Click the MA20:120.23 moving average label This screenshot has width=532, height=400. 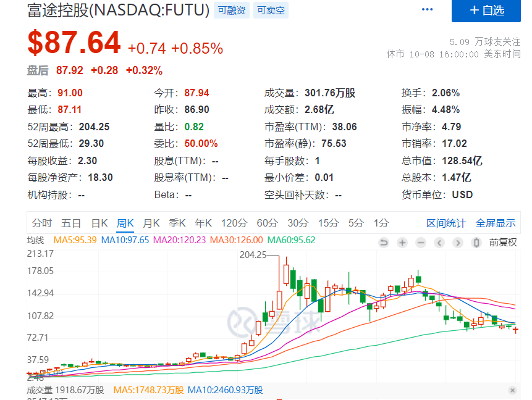(x=179, y=240)
